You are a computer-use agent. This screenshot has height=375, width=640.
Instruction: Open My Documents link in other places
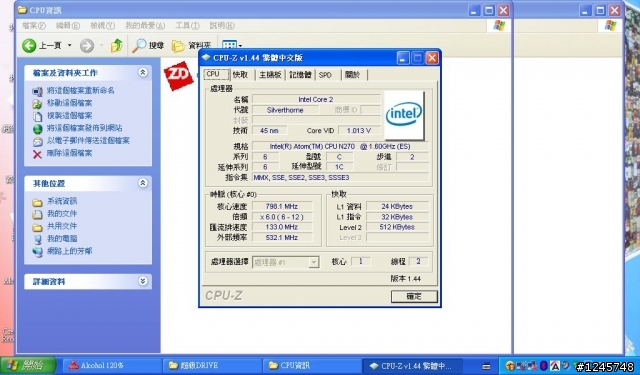coord(62,213)
